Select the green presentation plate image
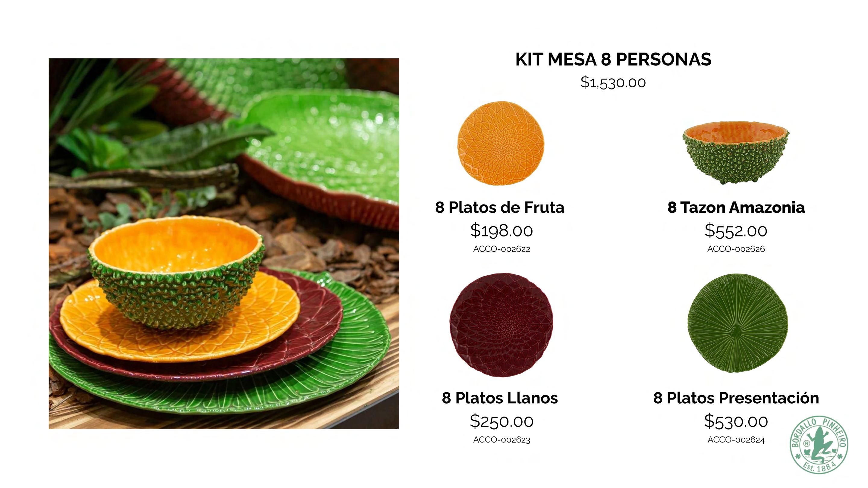The width and height of the screenshot is (868, 488). pos(737,323)
